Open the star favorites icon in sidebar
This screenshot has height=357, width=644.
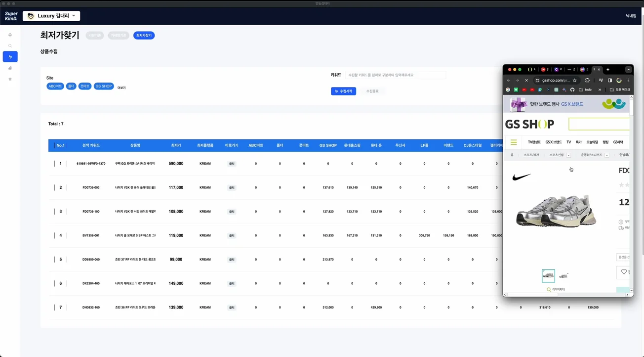(x=10, y=79)
